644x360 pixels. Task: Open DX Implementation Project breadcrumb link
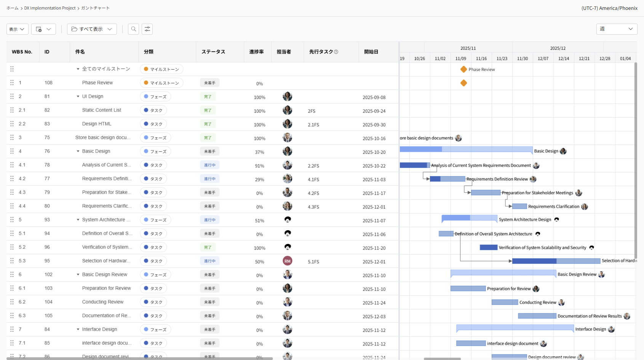coord(50,8)
